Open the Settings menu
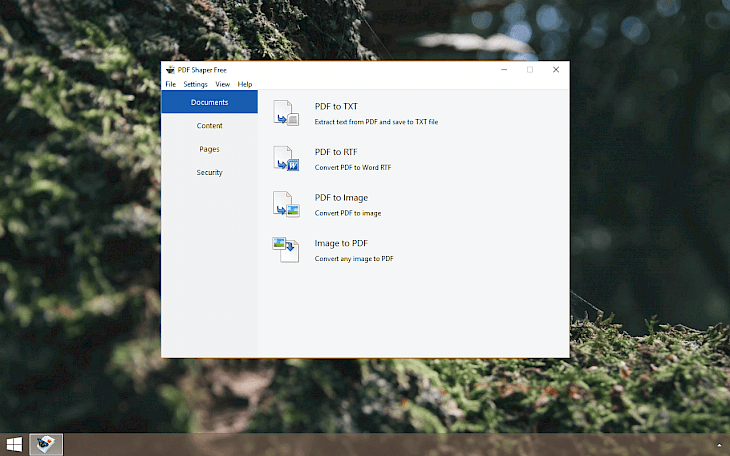 (x=196, y=84)
